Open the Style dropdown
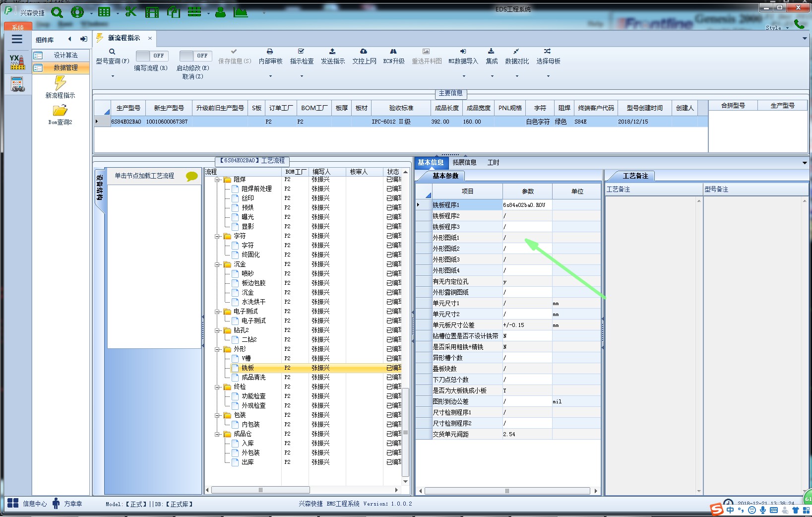The width and height of the screenshot is (812, 517). [777, 28]
